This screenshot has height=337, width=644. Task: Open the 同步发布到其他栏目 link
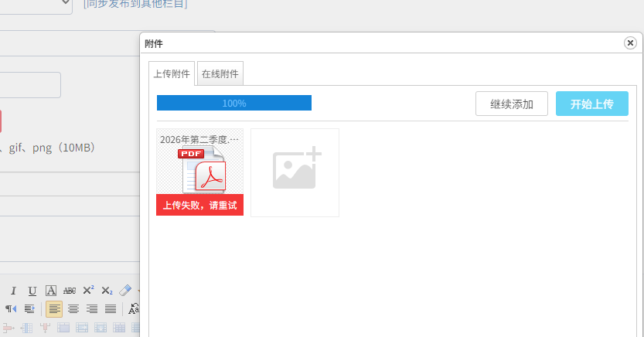[x=135, y=4]
